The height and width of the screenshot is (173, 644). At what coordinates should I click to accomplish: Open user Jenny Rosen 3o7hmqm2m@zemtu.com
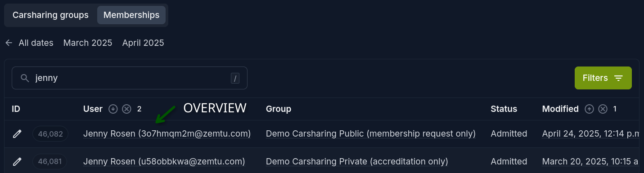[167, 133]
